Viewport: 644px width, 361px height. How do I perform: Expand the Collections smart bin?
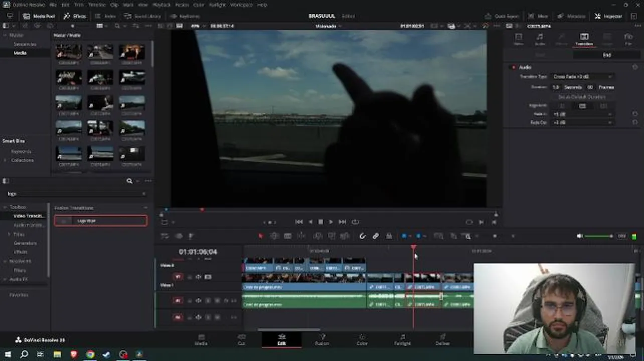coord(6,160)
